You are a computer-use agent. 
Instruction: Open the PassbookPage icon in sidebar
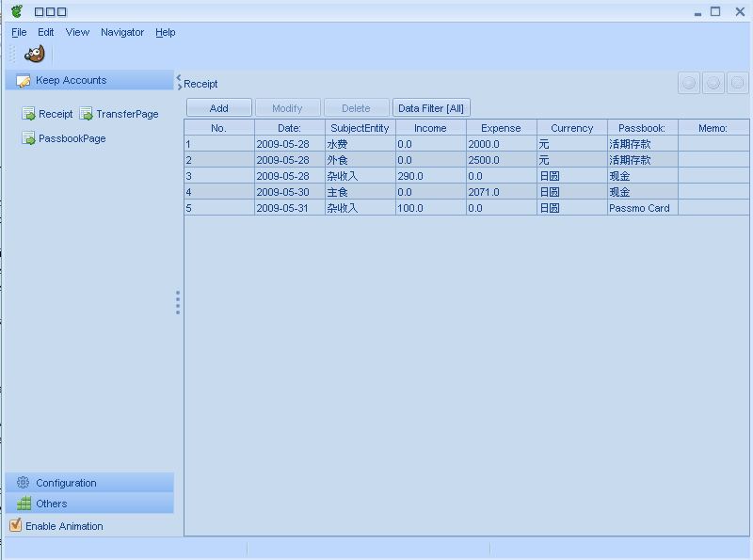(29, 138)
